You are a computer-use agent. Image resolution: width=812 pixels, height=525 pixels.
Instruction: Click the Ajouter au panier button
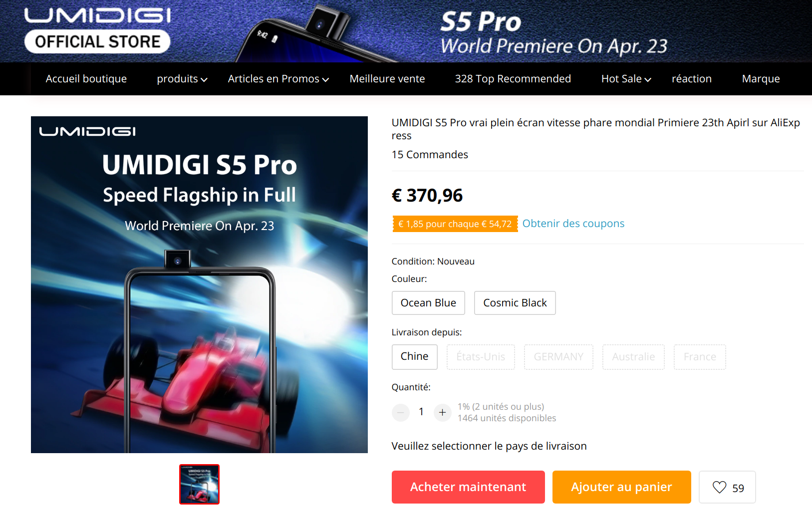(621, 487)
